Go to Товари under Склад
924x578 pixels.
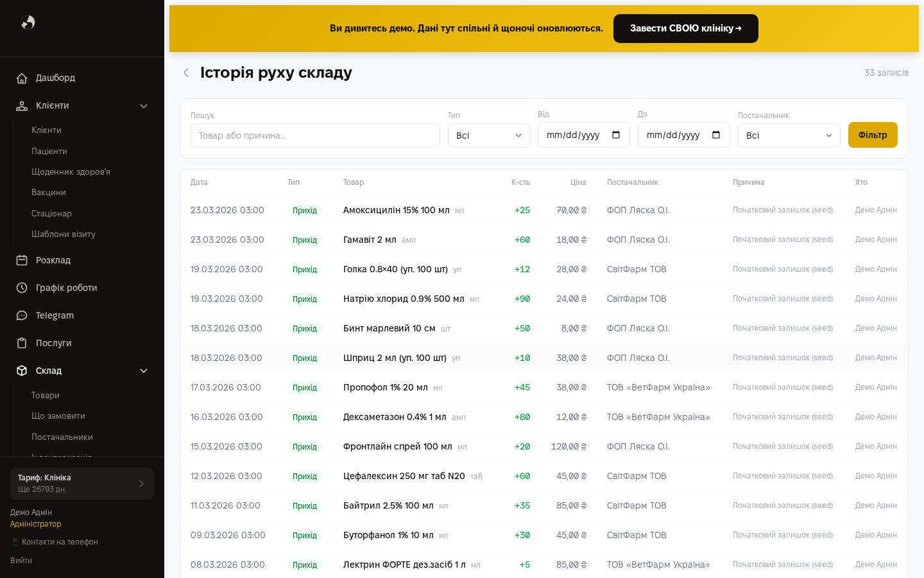click(46, 395)
